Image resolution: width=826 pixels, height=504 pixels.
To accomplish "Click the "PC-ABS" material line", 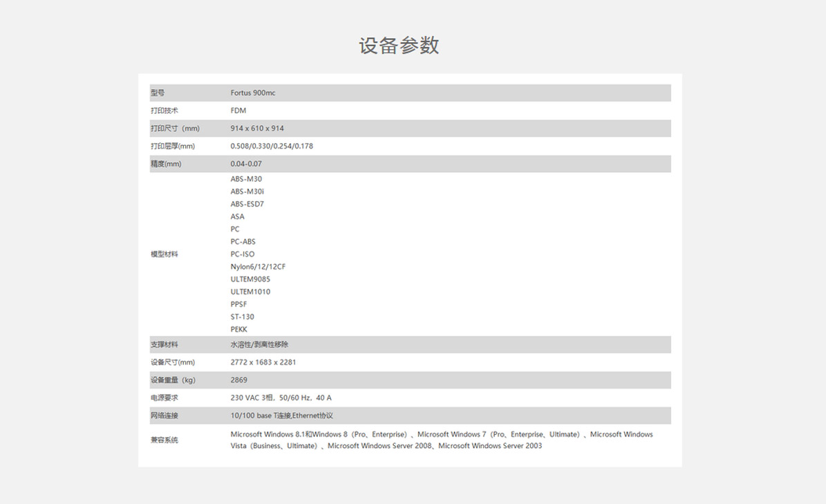I will pyautogui.click(x=243, y=242).
